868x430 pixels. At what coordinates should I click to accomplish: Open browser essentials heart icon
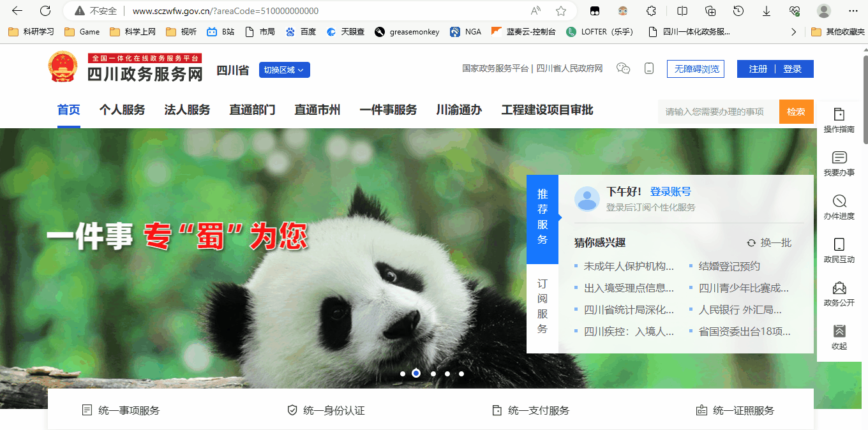(795, 11)
